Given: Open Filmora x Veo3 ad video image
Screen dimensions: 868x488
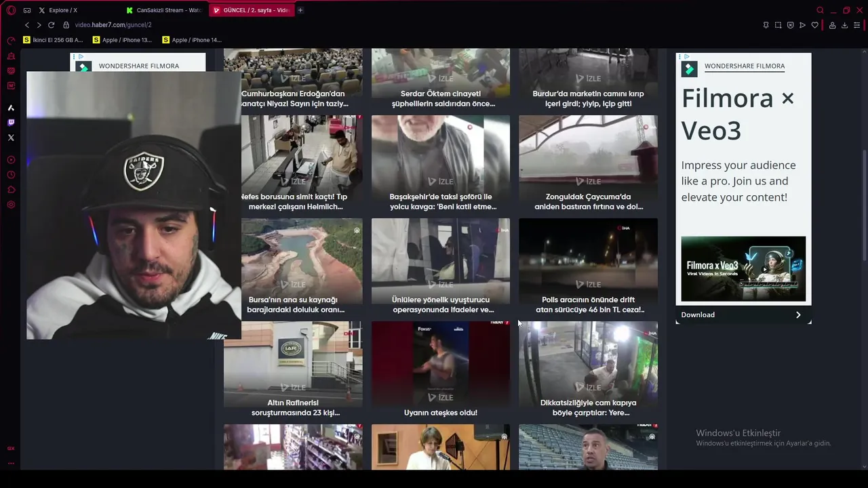Looking at the screenshot, I should pos(743,269).
